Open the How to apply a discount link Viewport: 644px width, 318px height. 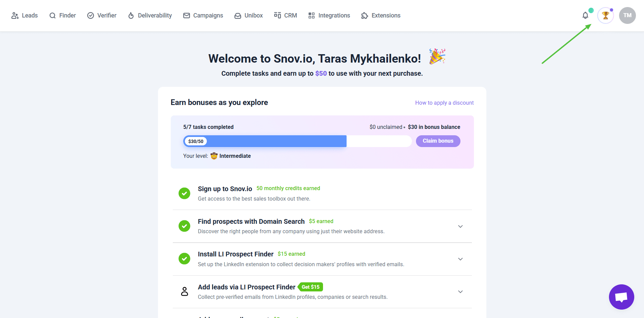pos(444,103)
